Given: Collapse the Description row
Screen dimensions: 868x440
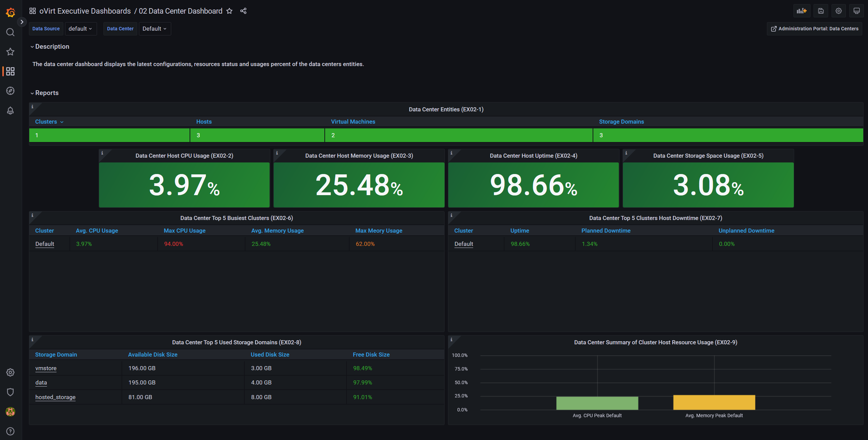Looking at the screenshot, I should [50, 47].
